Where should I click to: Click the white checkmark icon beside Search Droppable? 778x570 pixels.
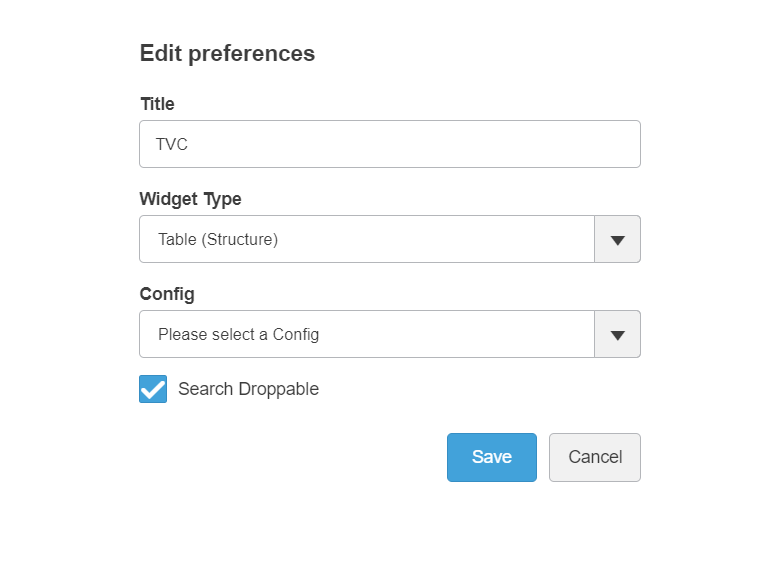pos(153,389)
